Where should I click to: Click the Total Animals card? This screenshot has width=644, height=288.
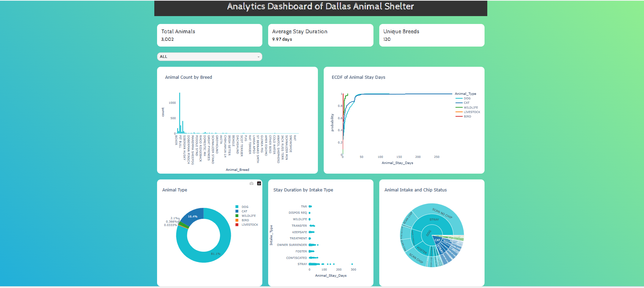point(210,35)
